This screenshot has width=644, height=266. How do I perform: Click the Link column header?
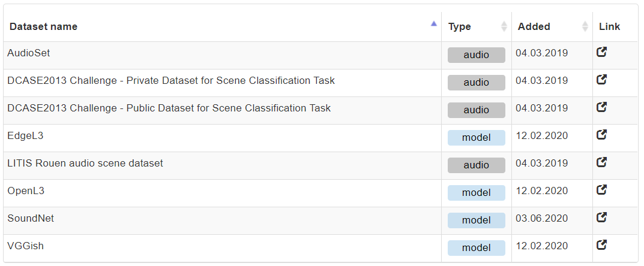click(x=609, y=26)
